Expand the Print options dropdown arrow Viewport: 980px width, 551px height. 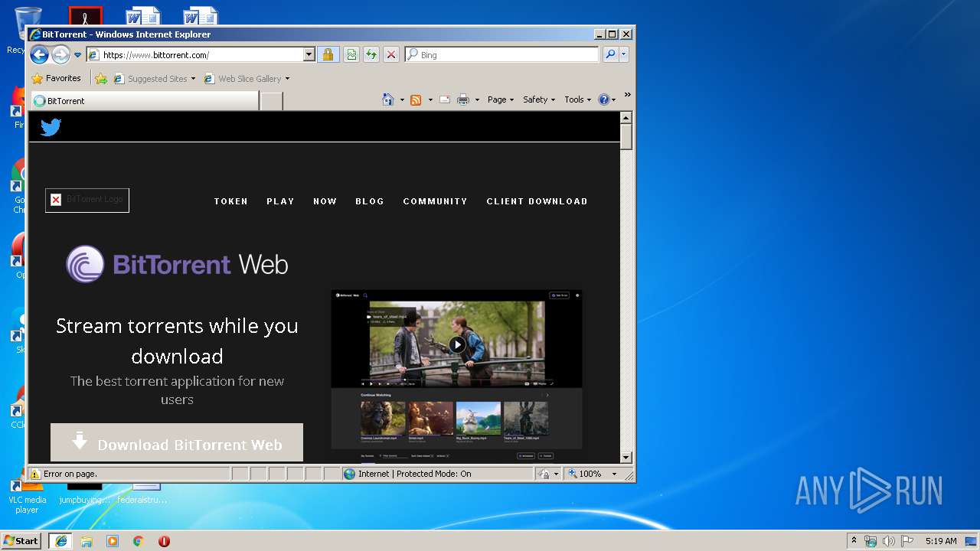[x=477, y=99]
